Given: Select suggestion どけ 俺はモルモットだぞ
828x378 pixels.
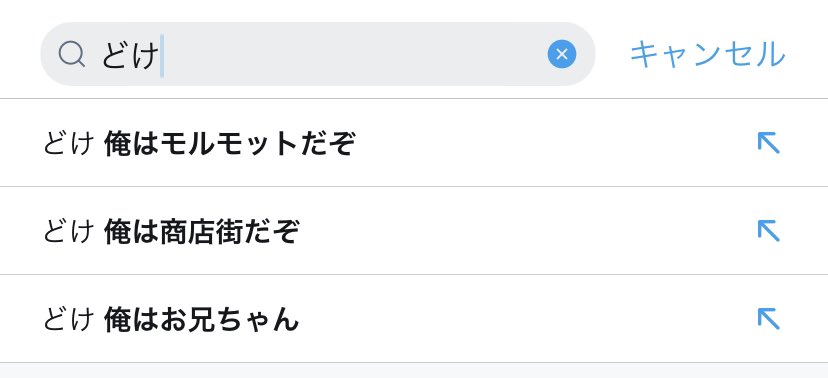Looking at the screenshot, I should 414,143.
